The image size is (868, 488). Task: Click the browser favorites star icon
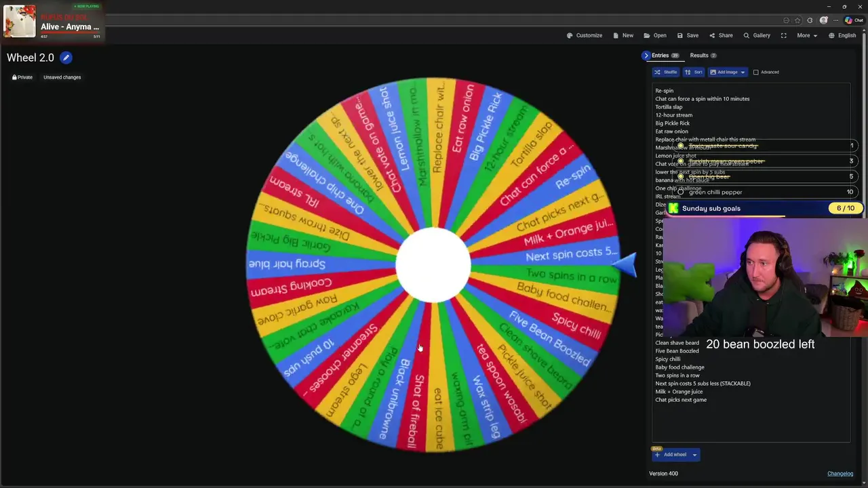[x=797, y=20]
